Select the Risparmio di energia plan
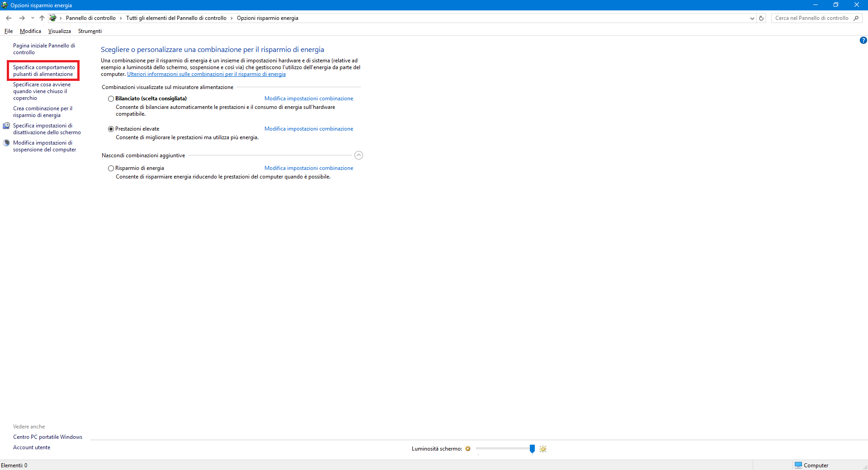 click(111, 168)
